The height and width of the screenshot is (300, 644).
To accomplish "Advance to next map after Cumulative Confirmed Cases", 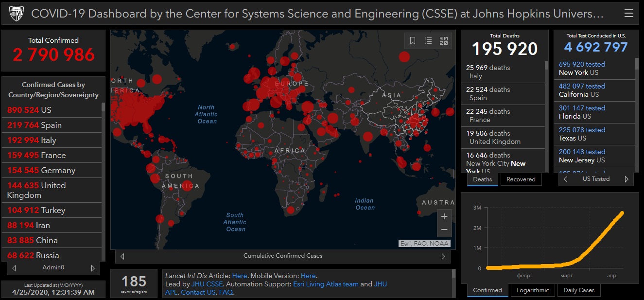I will (x=443, y=256).
